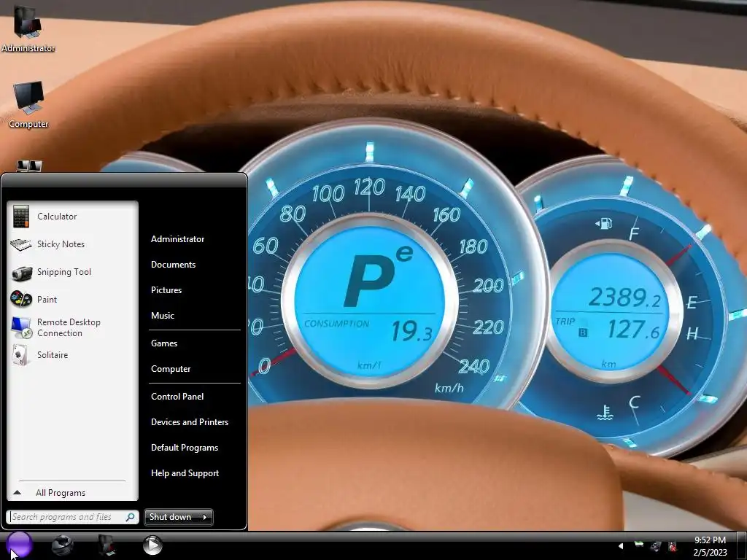Open Devices and Printers
Viewport: 747px width, 560px height.
(190, 422)
